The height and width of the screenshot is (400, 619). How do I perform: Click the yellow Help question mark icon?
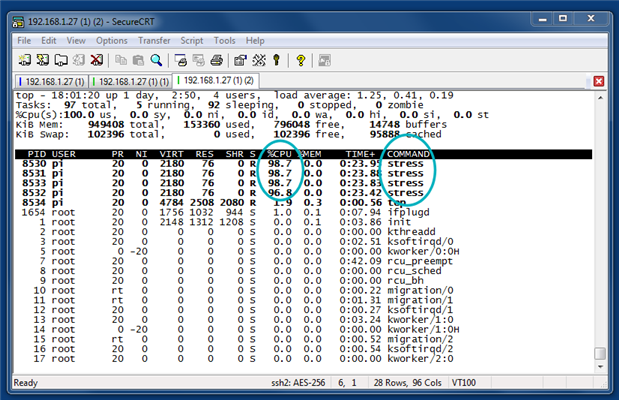tap(300, 60)
